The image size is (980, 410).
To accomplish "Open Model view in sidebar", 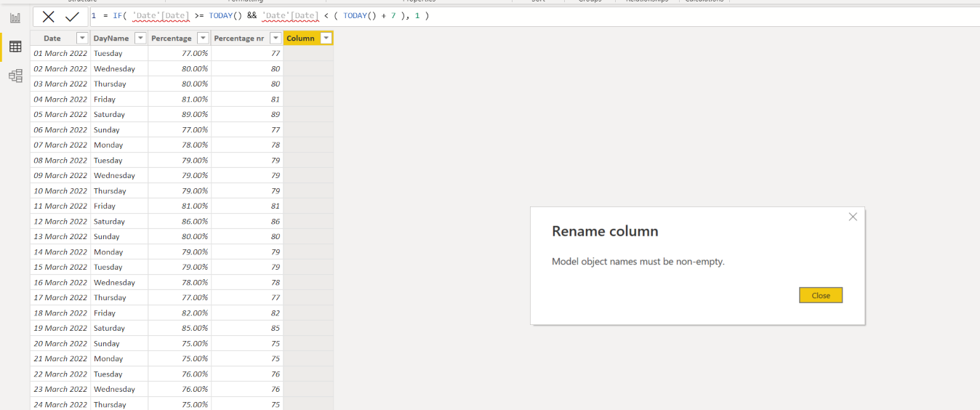I will (15, 76).
